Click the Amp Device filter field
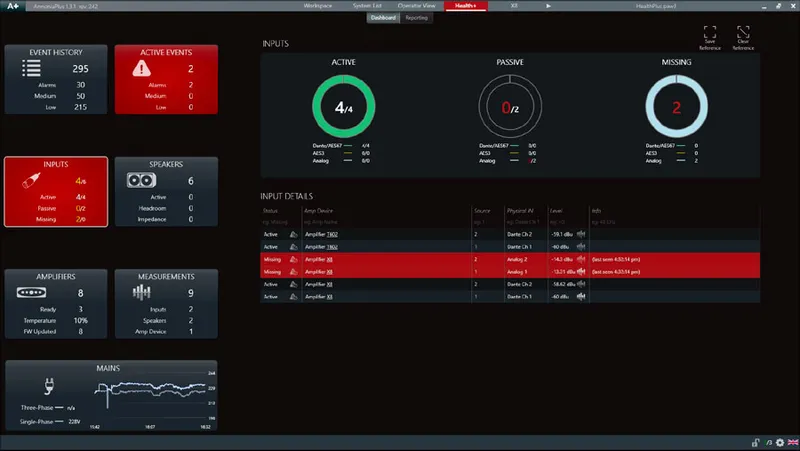Viewport: 800px width, 451px height. (386, 222)
